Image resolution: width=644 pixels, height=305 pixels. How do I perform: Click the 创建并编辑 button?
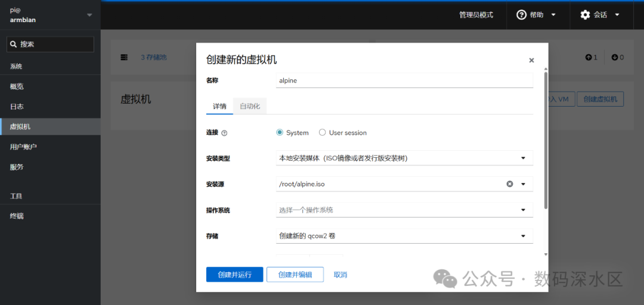295,275
